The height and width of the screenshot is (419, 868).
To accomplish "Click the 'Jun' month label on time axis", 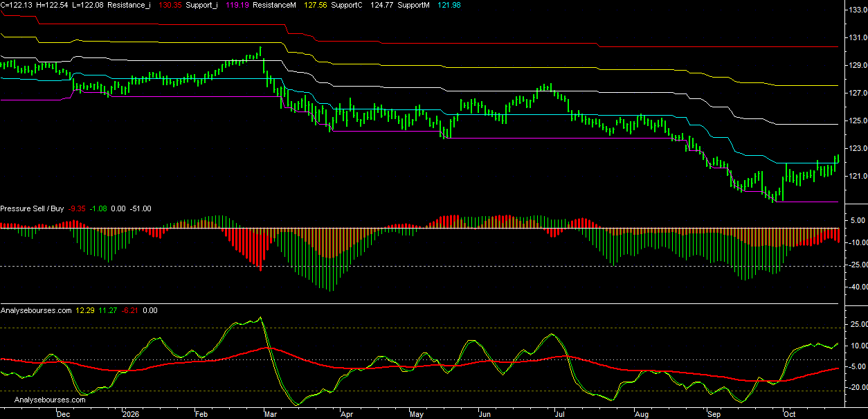I will [x=485, y=414].
